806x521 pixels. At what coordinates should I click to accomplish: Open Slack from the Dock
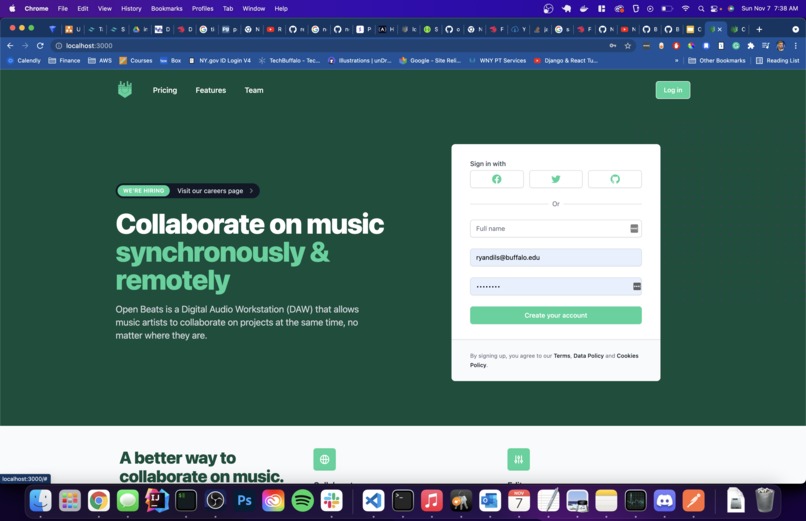332,500
